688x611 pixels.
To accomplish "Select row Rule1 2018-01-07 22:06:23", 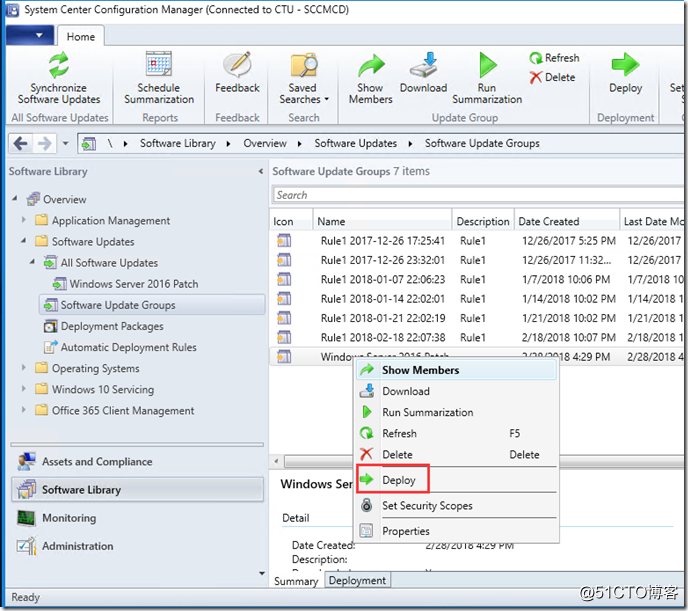I will (477, 279).
